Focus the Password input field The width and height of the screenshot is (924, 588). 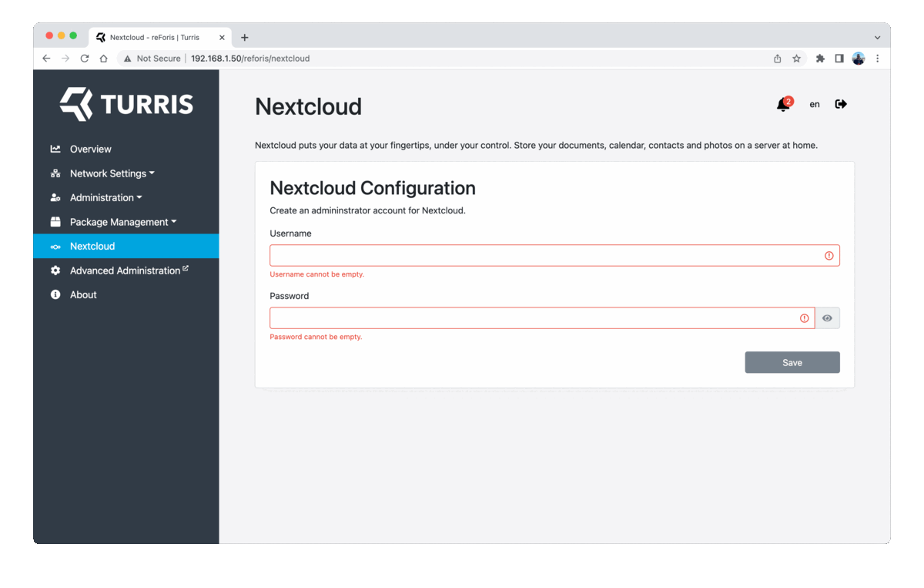click(542, 318)
